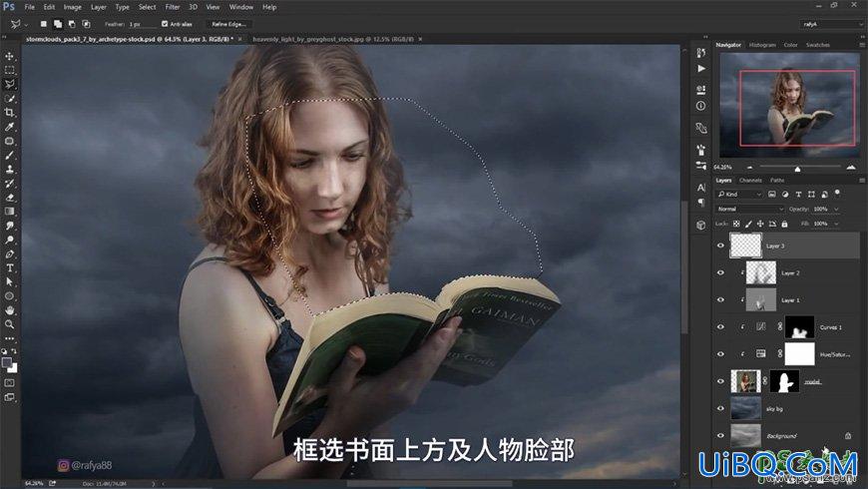Open the Info panel icon
This screenshot has width=868, height=489.
tap(700, 105)
